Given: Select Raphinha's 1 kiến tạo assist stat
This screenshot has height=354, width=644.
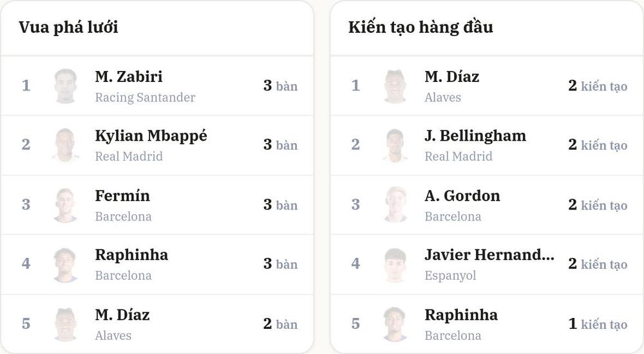Looking at the screenshot, I should tap(598, 324).
